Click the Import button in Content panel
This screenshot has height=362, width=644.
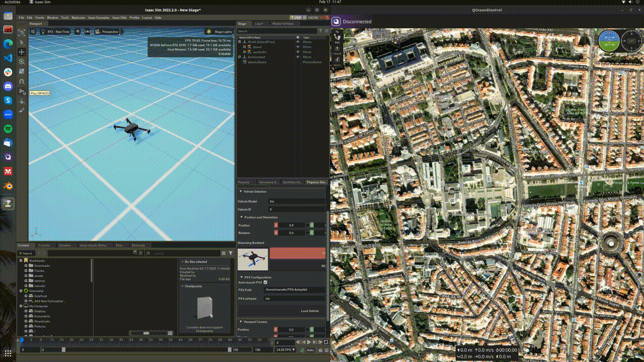point(26,253)
